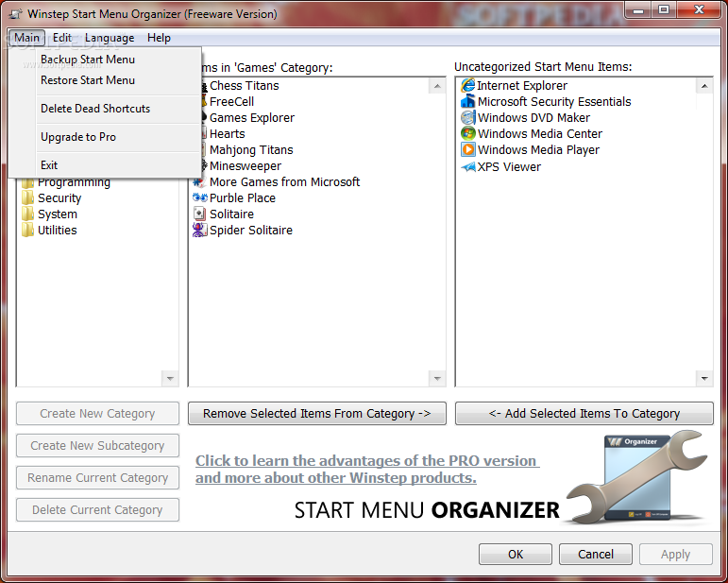
Task: Click scroll up arrow in Uncategorized list
Action: click(704, 86)
